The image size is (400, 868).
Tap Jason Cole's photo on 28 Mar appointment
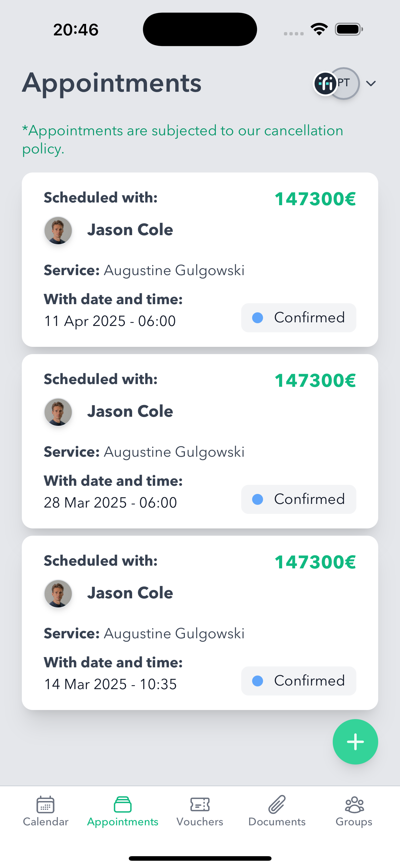58,412
